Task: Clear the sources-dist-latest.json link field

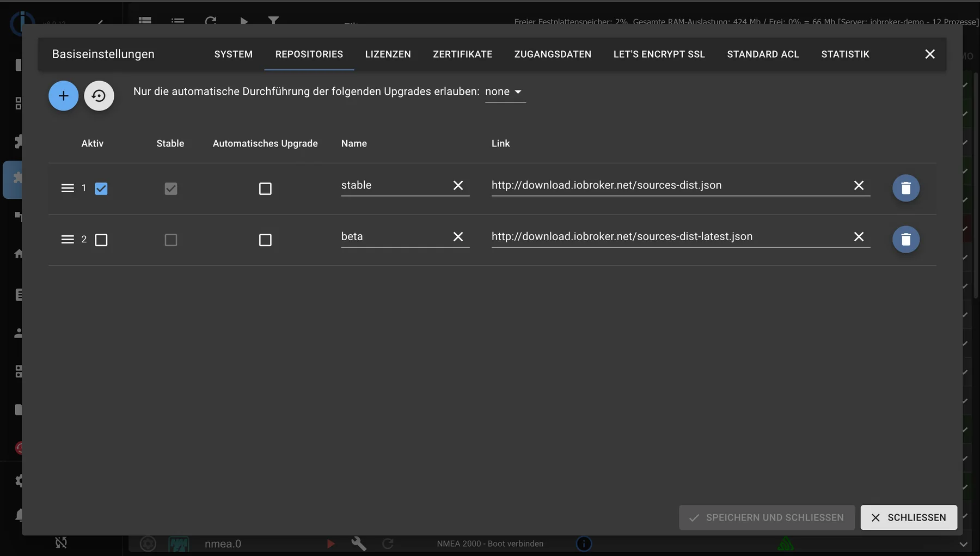Action: tap(859, 237)
